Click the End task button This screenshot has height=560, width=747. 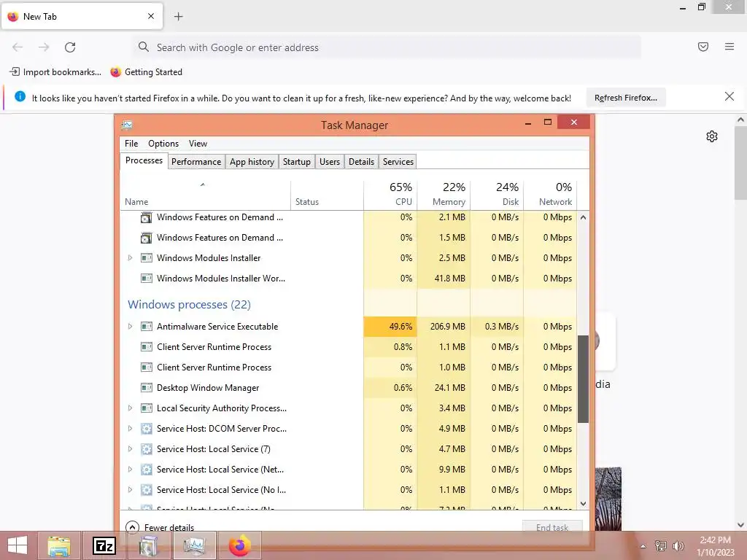click(552, 527)
